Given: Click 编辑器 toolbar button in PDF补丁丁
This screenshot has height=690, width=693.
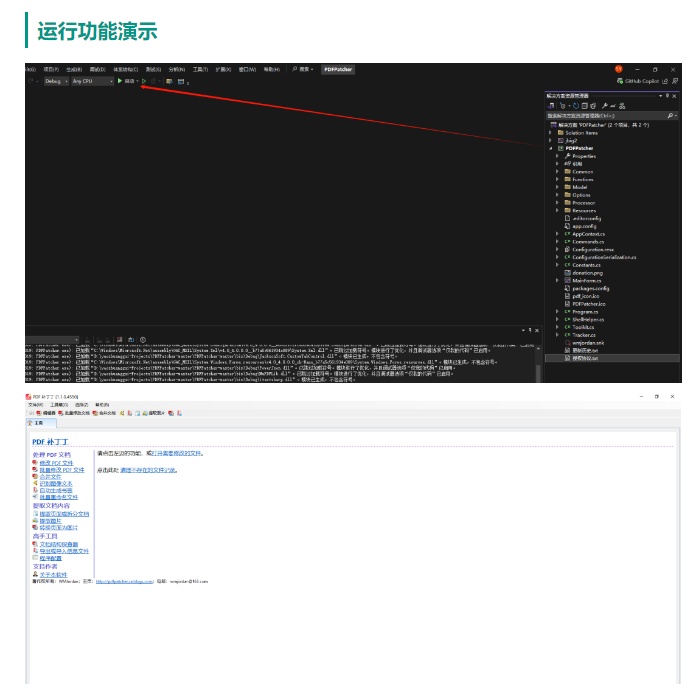Looking at the screenshot, I should [x=46, y=413].
